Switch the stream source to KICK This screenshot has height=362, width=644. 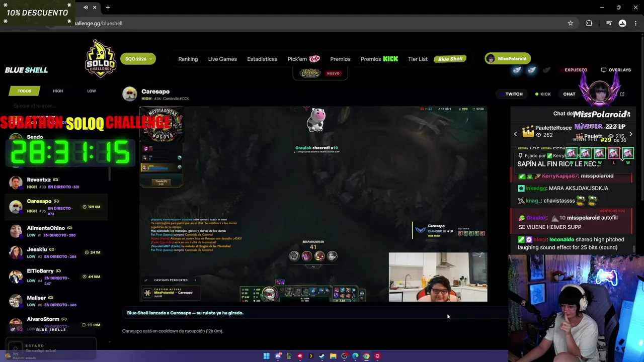[x=543, y=94]
